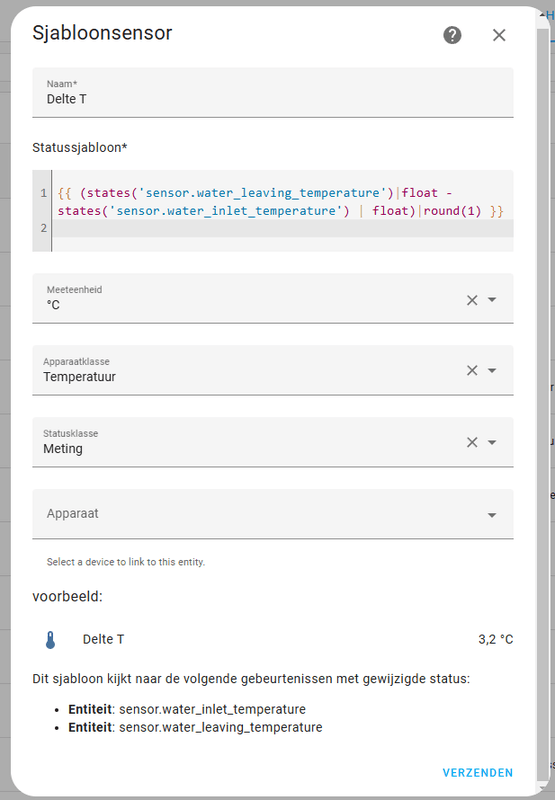Click the Statusklasse field showing Meting
Viewport: 555px width, 800px height.
coord(272,442)
